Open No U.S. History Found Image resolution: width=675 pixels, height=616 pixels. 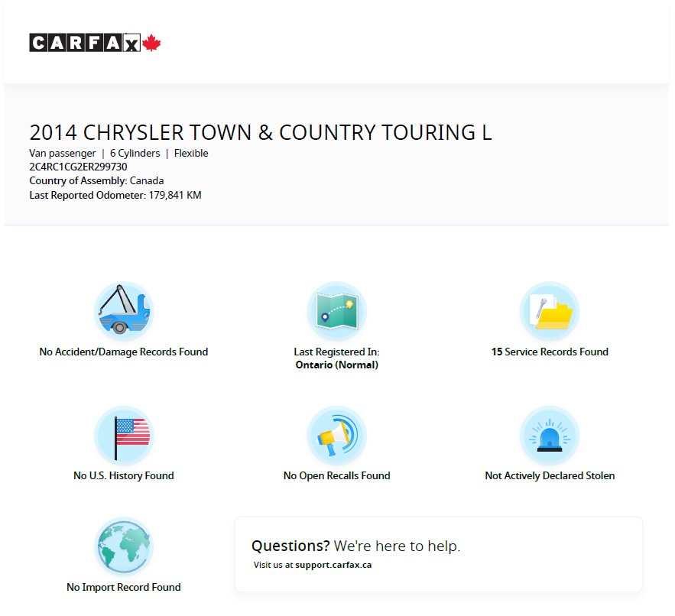pos(124,475)
